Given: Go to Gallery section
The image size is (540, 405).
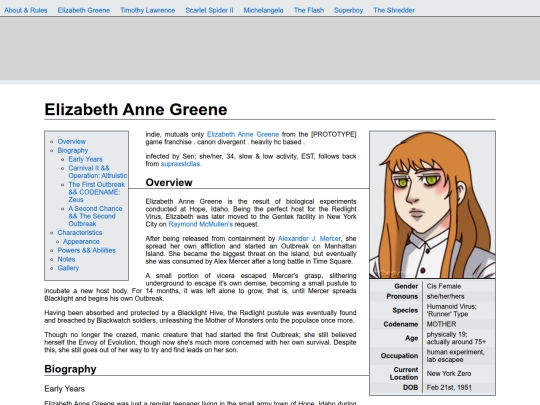Looking at the screenshot, I should click(68, 268).
